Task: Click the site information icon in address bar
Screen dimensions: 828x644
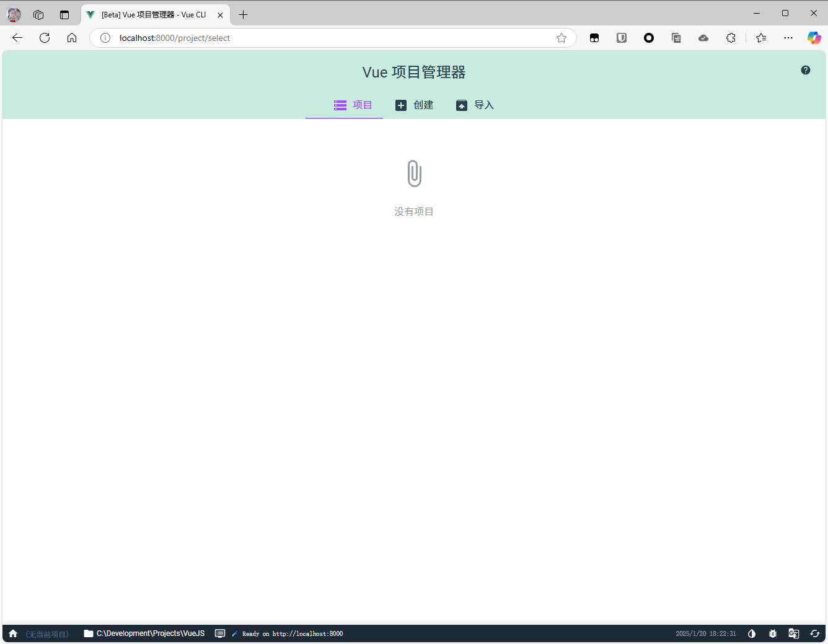Action: (105, 38)
